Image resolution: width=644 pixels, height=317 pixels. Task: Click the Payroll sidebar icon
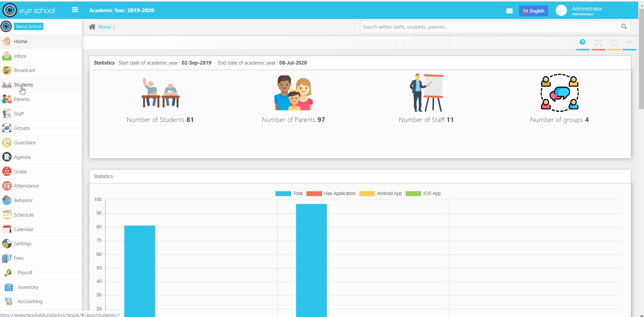click(9, 272)
